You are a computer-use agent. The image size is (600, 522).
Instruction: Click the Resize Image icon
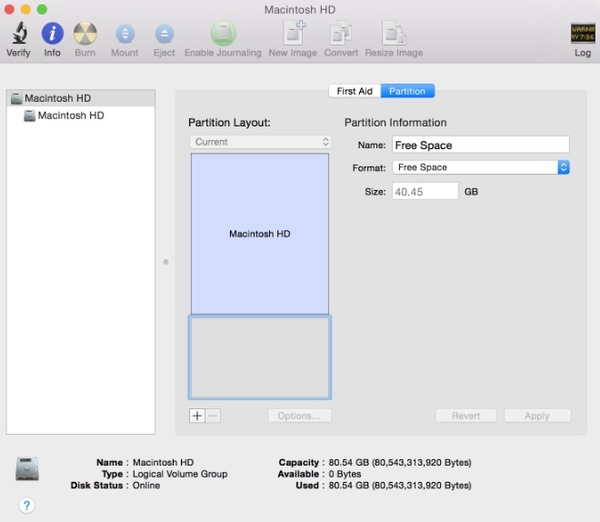coord(394,33)
